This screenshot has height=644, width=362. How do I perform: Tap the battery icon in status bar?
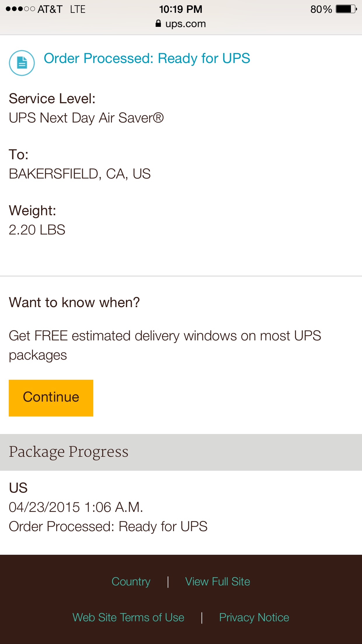[x=346, y=9]
